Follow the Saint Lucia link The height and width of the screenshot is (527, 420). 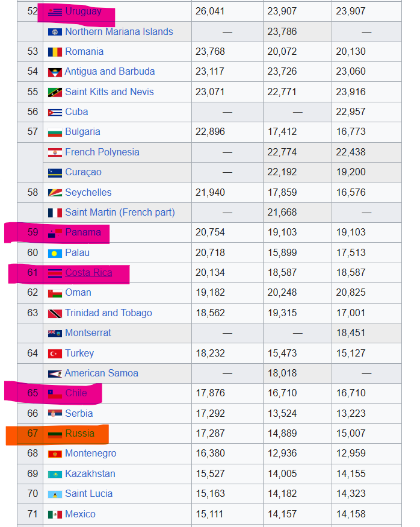[88, 494]
